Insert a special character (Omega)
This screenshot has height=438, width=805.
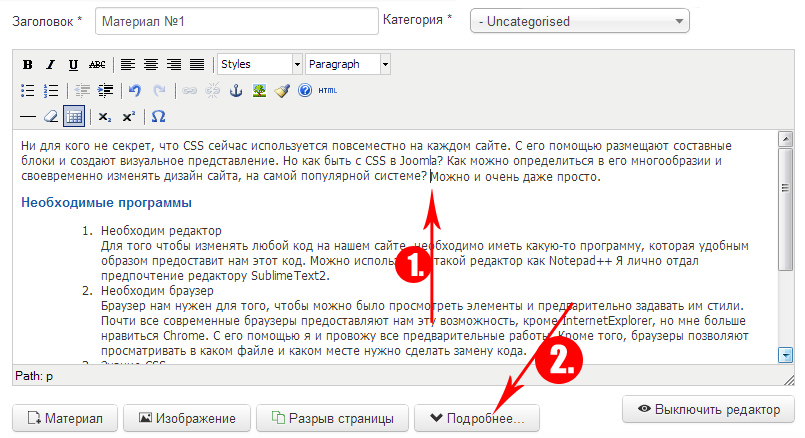[158, 117]
